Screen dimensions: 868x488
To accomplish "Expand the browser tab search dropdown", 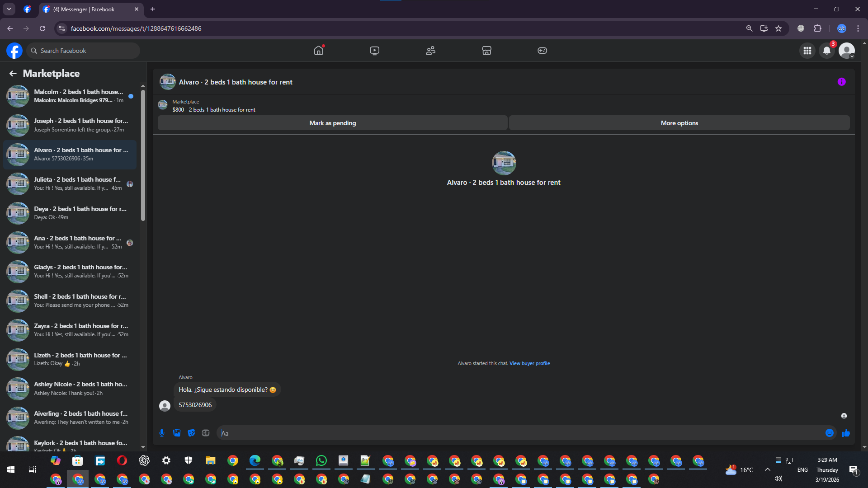I will tap(9, 9).
